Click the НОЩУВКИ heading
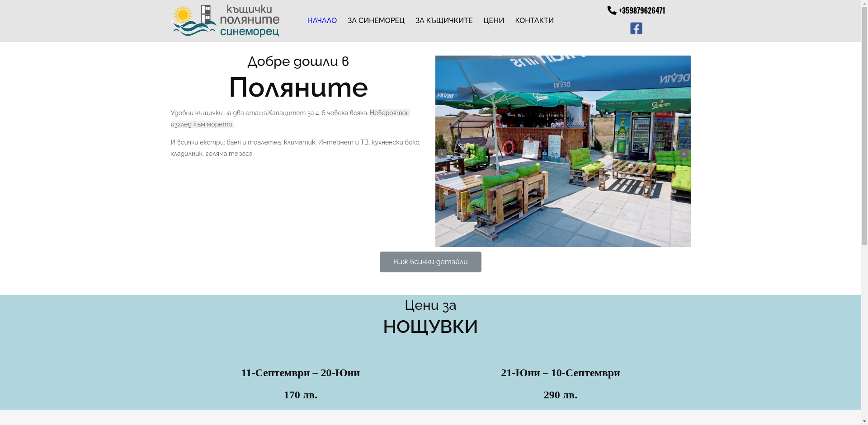868x425 pixels. click(430, 326)
